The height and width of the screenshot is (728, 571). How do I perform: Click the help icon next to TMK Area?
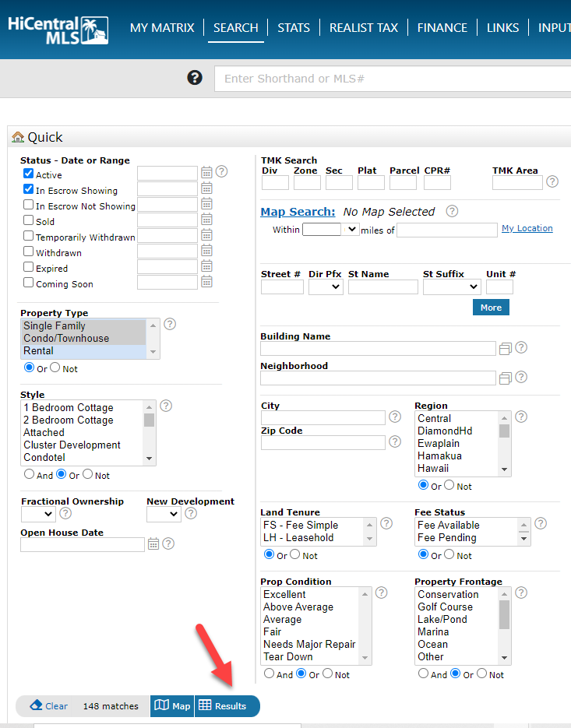(552, 181)
